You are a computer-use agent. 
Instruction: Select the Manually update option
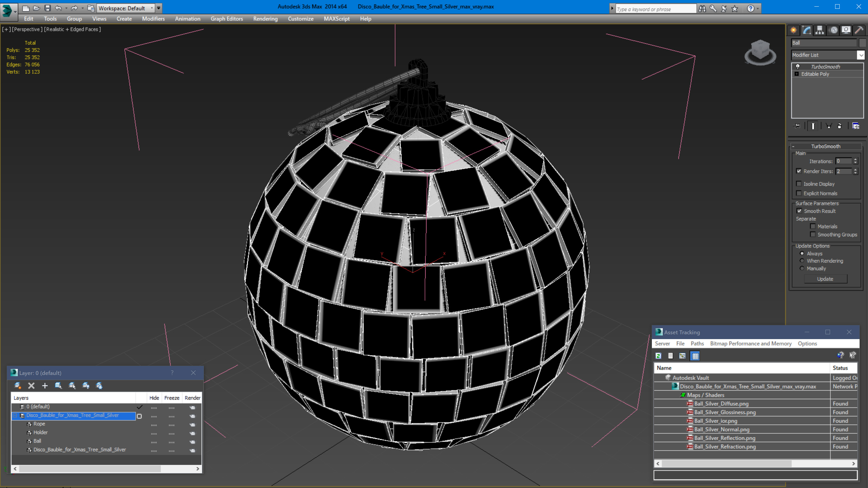click(x=802, y=269)
